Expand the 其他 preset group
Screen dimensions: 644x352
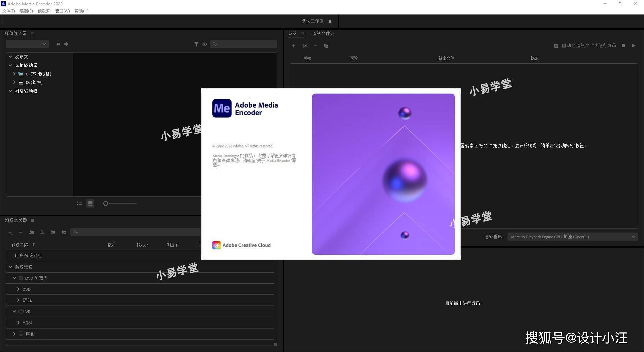(x=14, y=334)
